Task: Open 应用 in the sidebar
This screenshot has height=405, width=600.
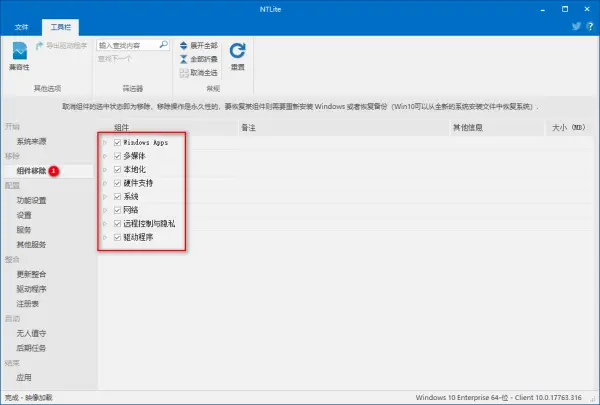Action: point(24,377)
